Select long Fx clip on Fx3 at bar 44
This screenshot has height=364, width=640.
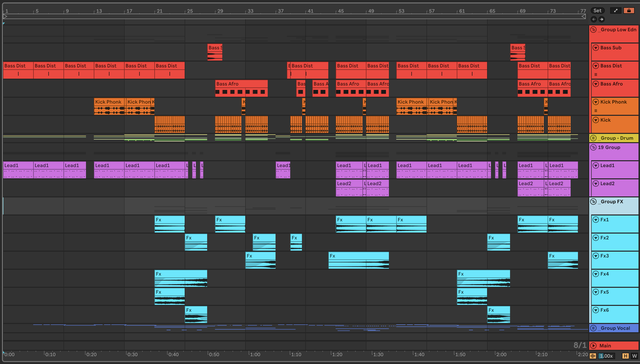[x=358, y=260]
